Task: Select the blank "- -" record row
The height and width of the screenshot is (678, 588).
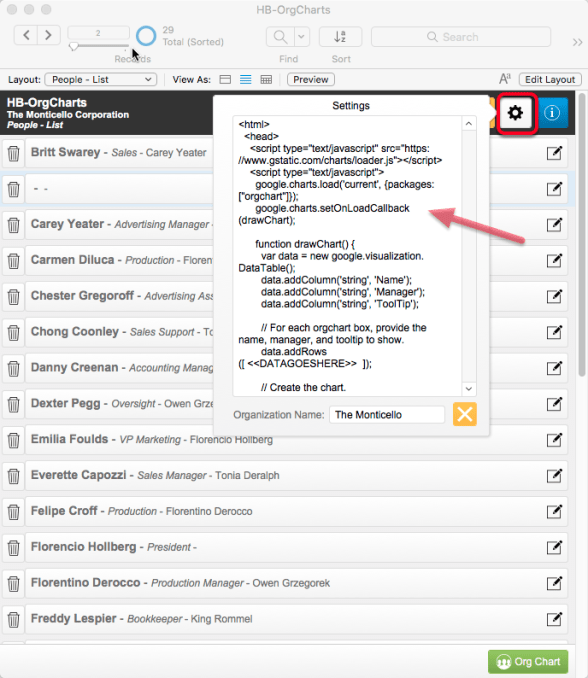Action: click(296, 189)
